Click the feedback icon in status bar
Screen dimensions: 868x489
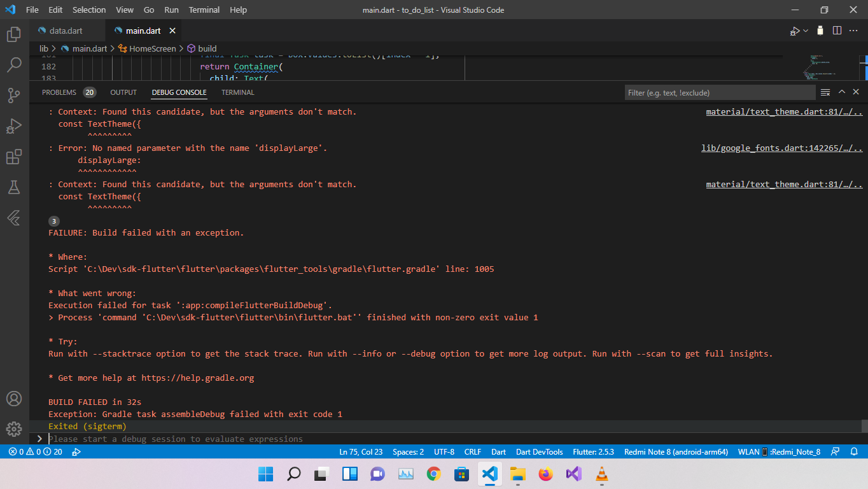point(836,452)
